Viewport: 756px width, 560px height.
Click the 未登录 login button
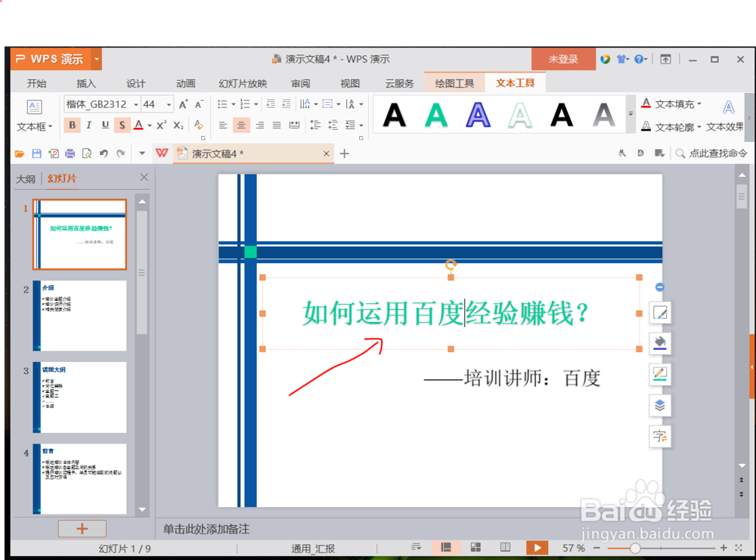563,58
